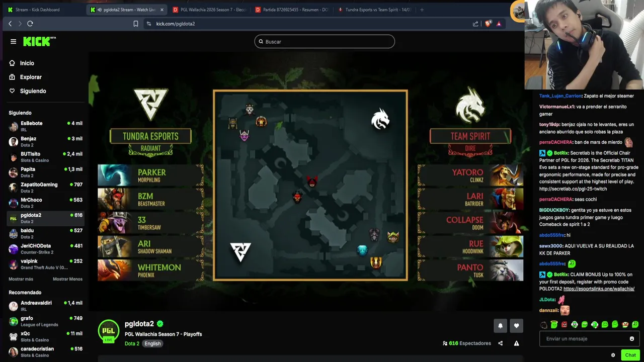This screenshot has height=362, width=644.
Task: Report the stream with the warning icon
Action: point(516,343)
